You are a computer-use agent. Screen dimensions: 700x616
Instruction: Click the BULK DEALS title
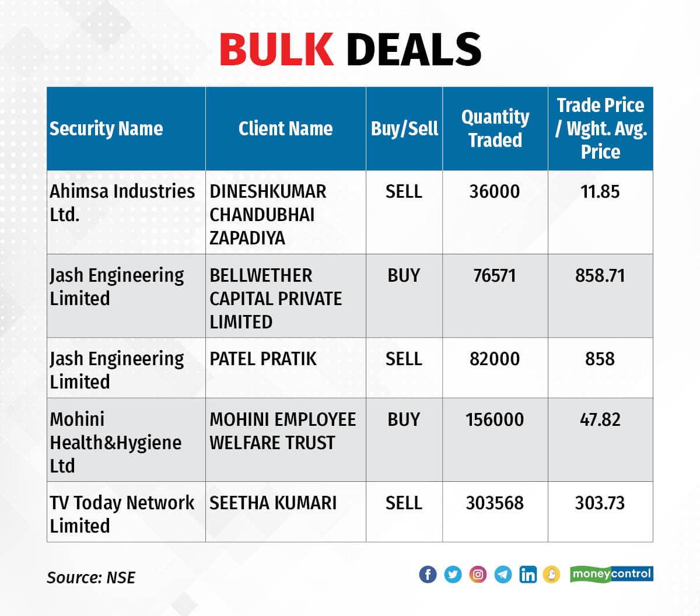pos(351,49)
